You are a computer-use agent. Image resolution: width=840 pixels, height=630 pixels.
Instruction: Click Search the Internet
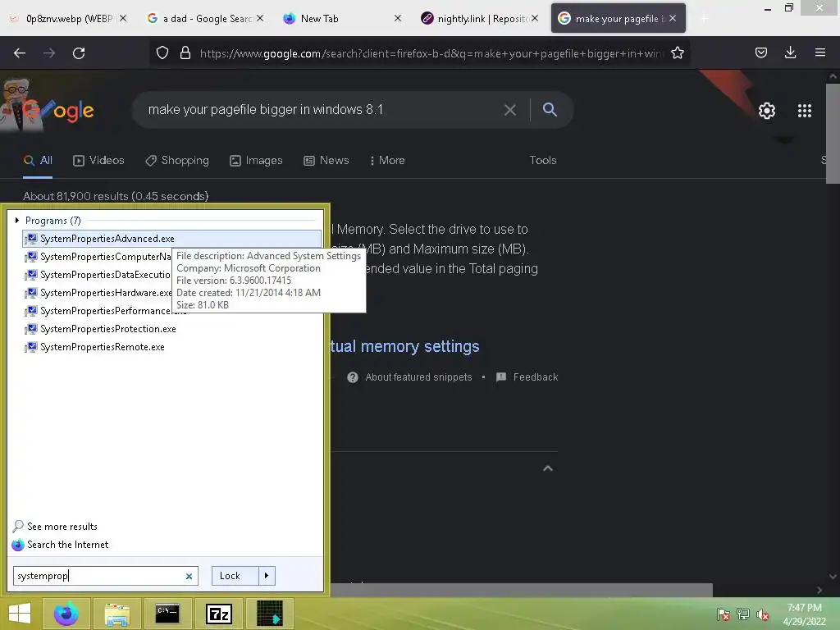60,545
